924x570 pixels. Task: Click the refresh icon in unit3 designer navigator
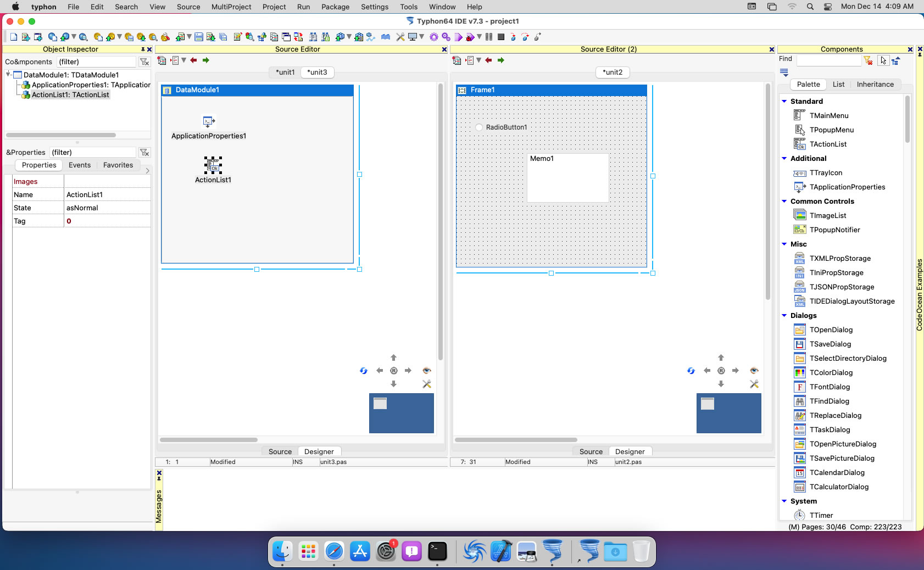(x=363, y=371)
